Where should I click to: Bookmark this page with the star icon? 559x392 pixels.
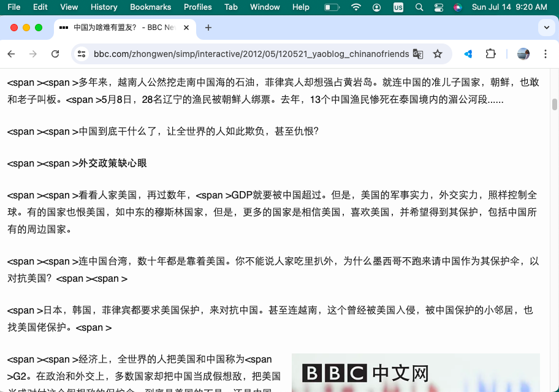[438, 54]
